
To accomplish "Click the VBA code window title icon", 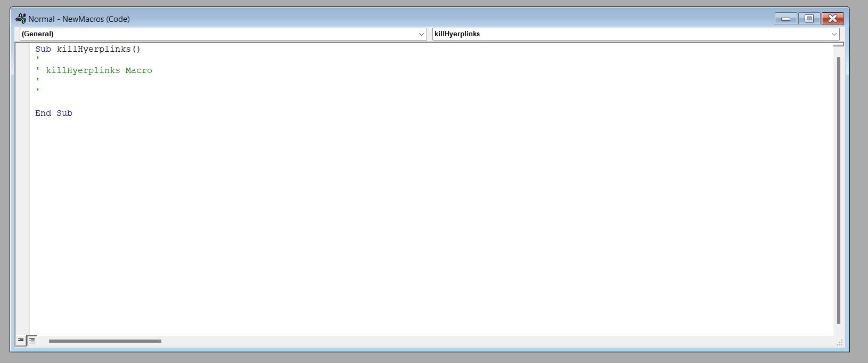I will point(21,19).
